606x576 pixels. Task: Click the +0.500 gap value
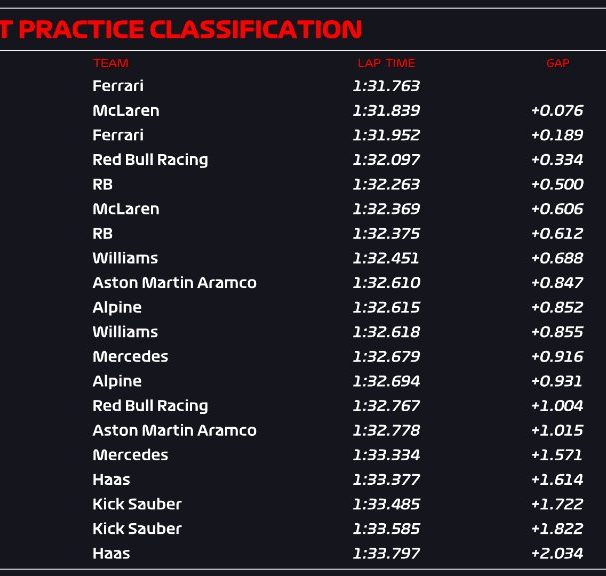pos(557,184)
